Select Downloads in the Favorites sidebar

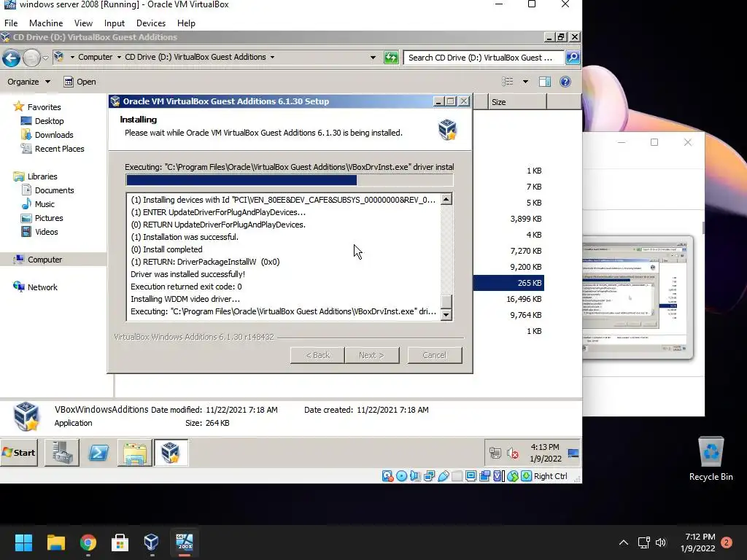(54, 135)
